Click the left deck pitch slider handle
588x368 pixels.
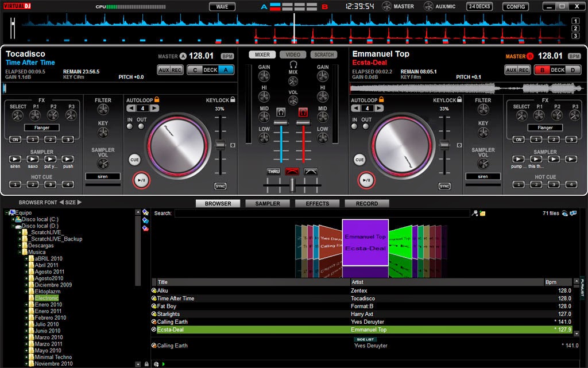(220, 145)
